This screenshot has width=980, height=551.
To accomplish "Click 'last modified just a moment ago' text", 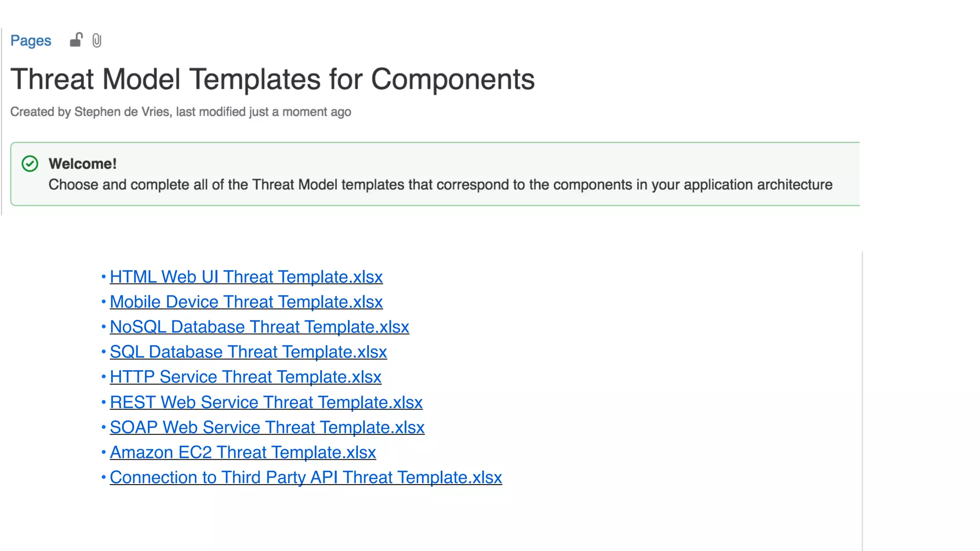I will coord(264,112).
